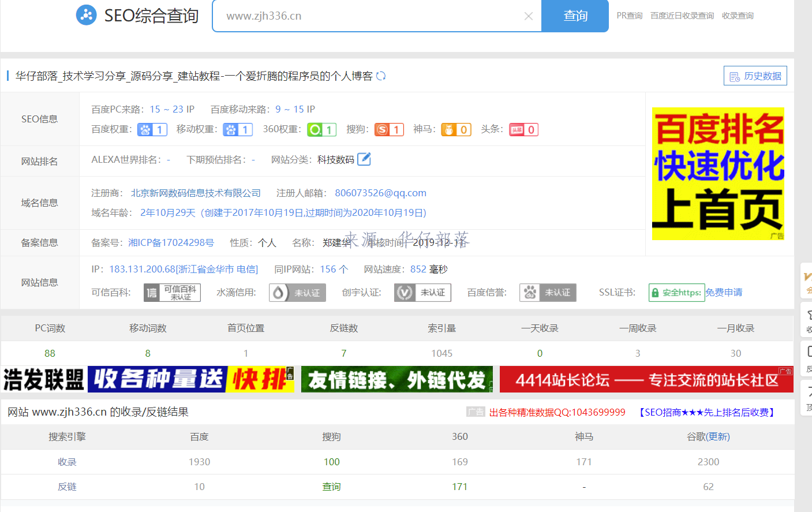
Task: Click the 移动权重 paw badge
Action: 238,129
